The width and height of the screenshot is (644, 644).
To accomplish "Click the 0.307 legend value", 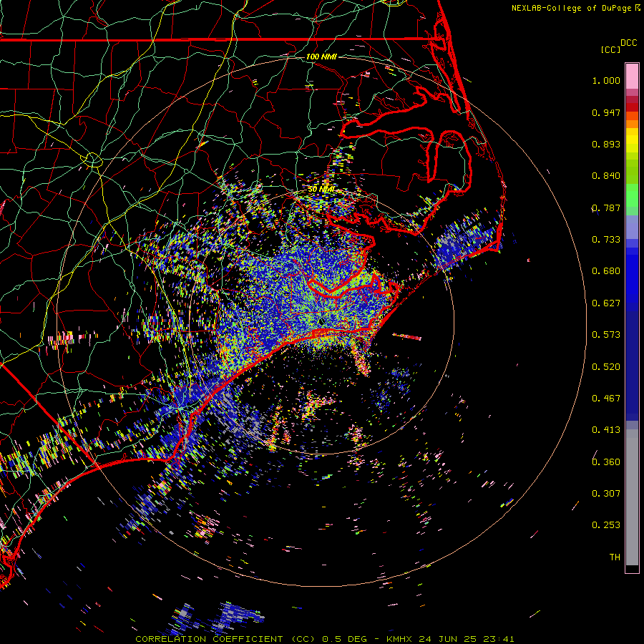I will 606,494.
